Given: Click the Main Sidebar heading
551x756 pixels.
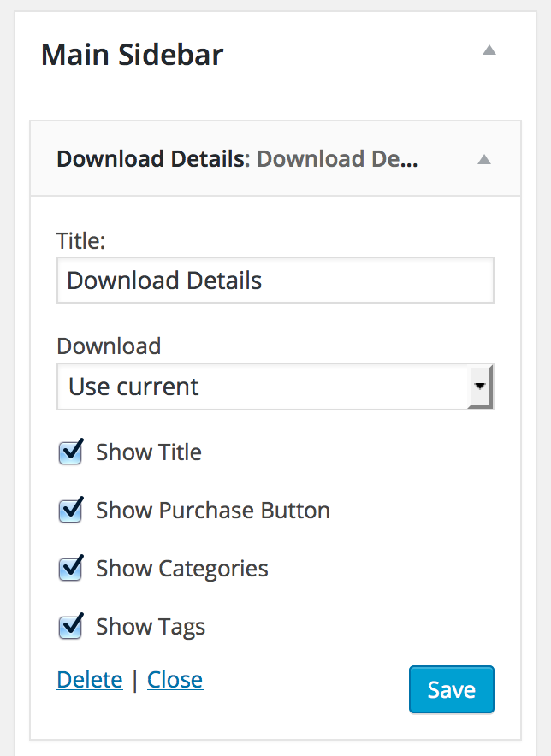Looking at the screenshot, I should (x=133, y=55).
